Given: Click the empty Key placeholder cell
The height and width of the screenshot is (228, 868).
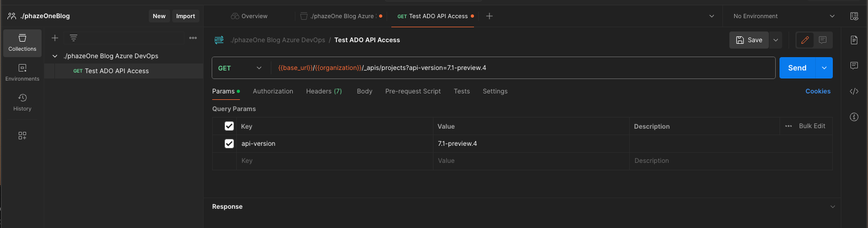Looking at the screenshot, I should pyautogui.click(x=335, y=161).
